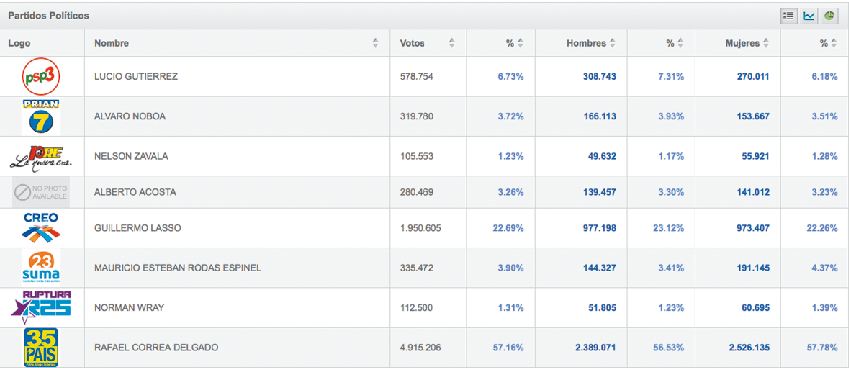Switch to pie chart view icon
Screen dimensions: 849x368
pos(828,16)
